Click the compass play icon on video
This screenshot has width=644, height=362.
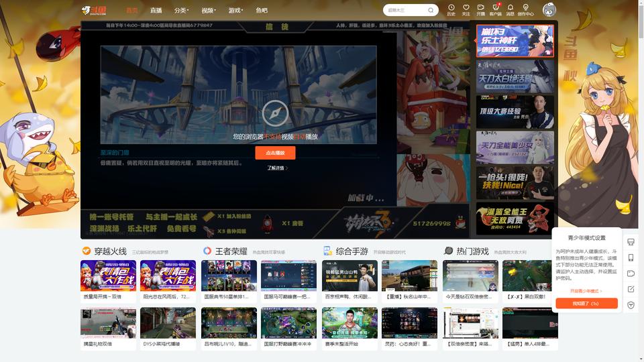tap(275, 113)
